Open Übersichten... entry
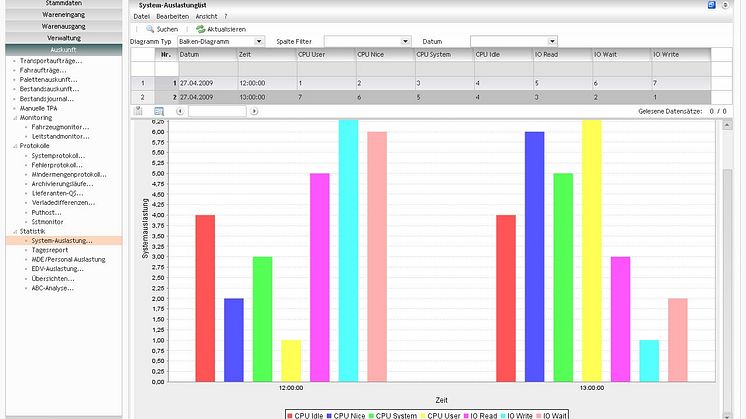Viewport: 746px width, 419px height. 53,279
